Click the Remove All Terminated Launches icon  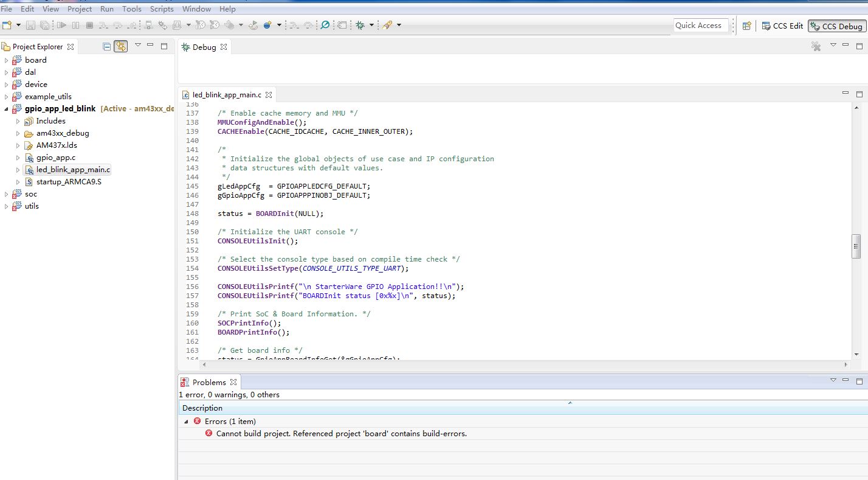point(816,46)
